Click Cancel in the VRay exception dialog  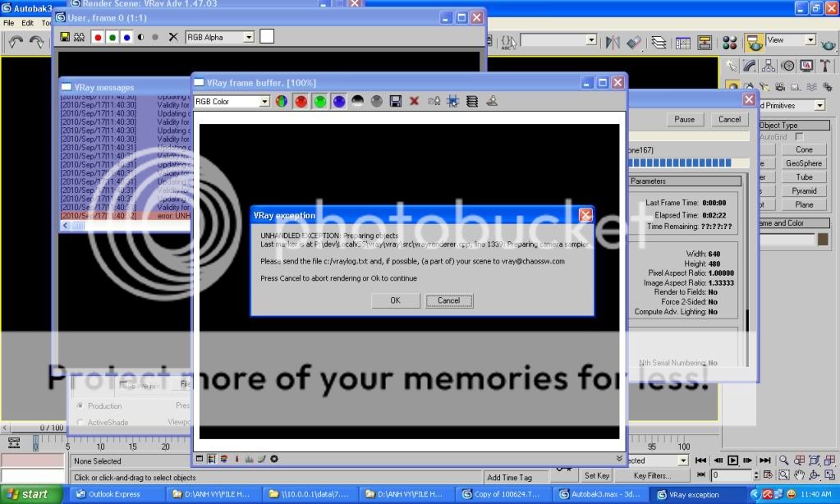click(449, 300)
